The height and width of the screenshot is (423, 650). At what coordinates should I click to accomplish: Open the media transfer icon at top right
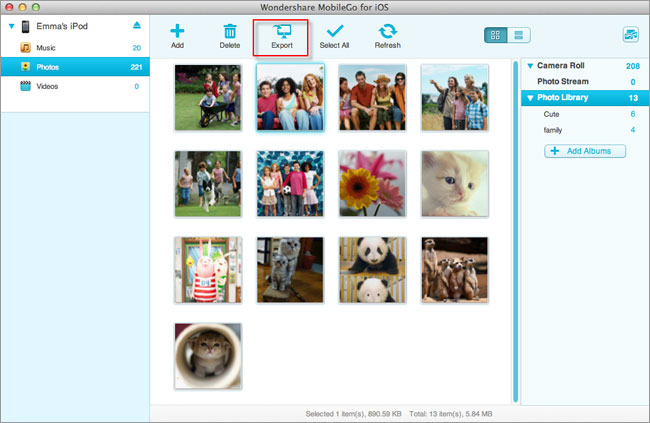(x=631, y=35)
